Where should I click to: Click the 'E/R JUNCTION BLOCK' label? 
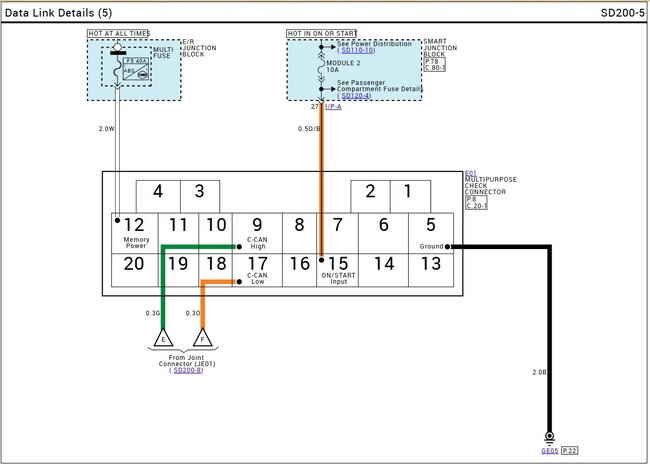[199, 48]
